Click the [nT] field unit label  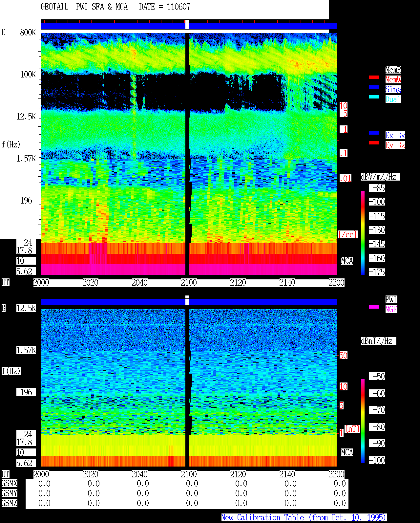click(352, 429)
